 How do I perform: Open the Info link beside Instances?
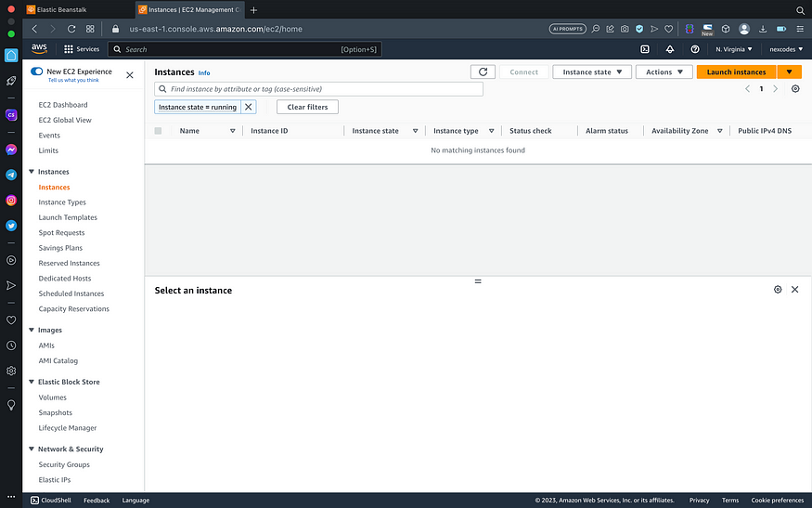pos(204,73)
